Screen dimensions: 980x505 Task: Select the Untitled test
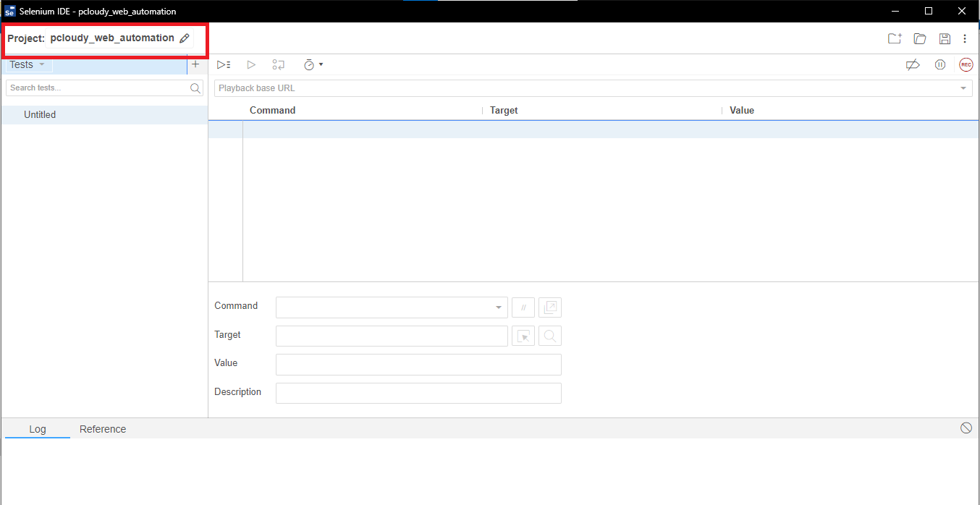(40, 114)
